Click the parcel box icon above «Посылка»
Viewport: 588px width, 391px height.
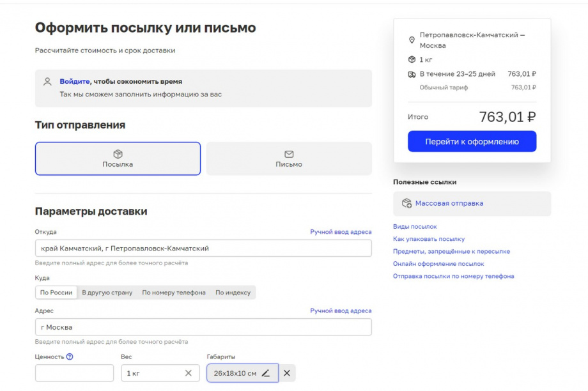pyautogui.click(x=118, y=153)
